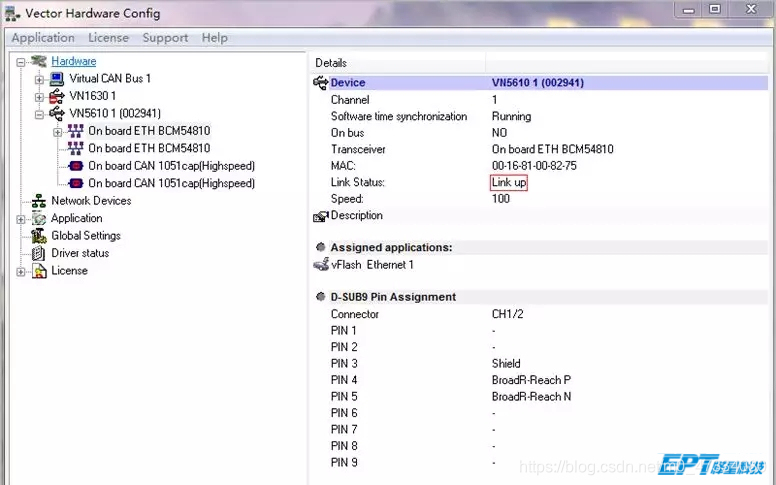This screenshot has width=776, height=485.
Task: Click the first ETH BCM54810 network icon
Action: pyautogui.click(x=75, y=131)
